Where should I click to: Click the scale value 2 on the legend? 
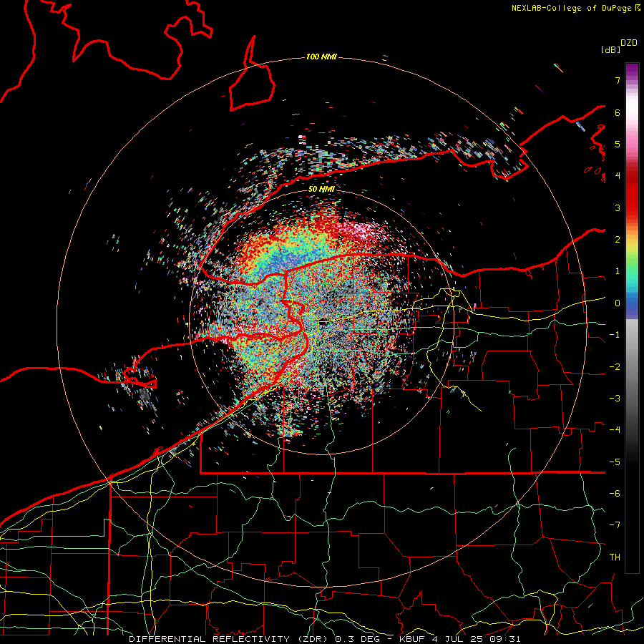coord(618,240)
